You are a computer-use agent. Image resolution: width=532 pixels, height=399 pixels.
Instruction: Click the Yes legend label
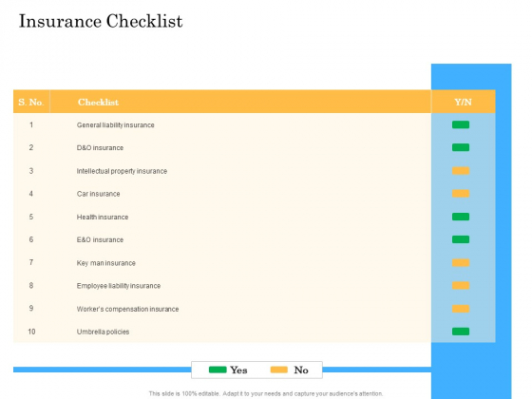click(238, 370)
